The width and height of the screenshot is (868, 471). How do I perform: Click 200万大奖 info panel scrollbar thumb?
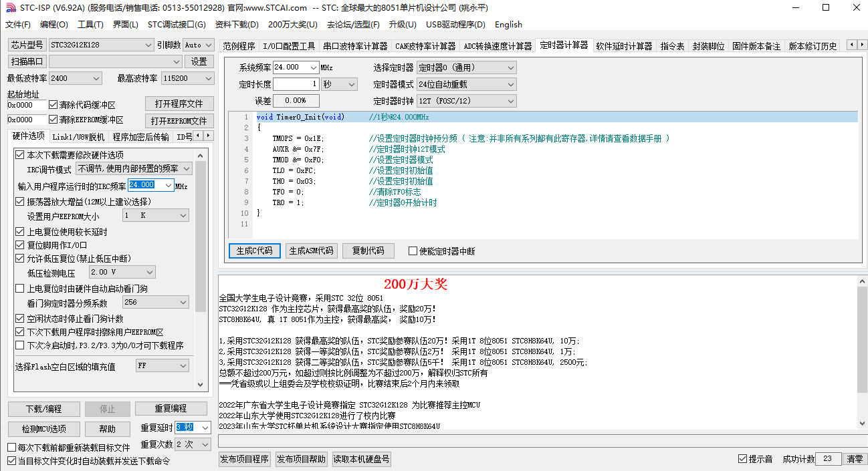(x=862, y=339)
